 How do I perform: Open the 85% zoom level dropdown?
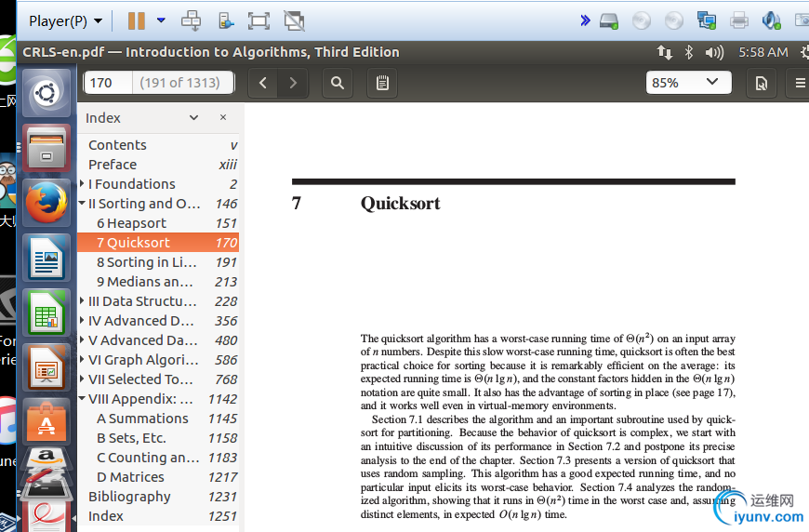[689, 83]
